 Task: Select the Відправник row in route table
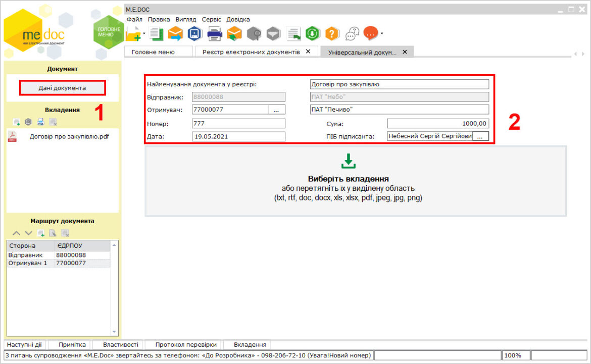coord(59,255)
